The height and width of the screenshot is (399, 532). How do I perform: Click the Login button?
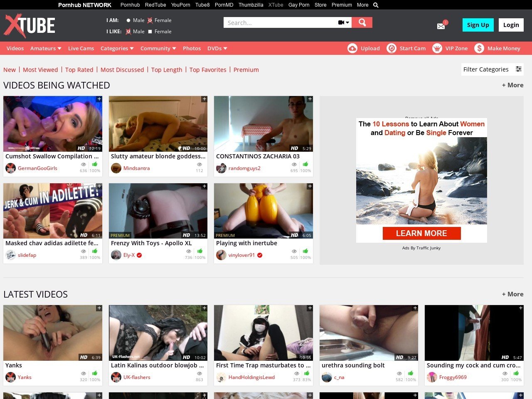pyautogui.click(x=511, y=25)
